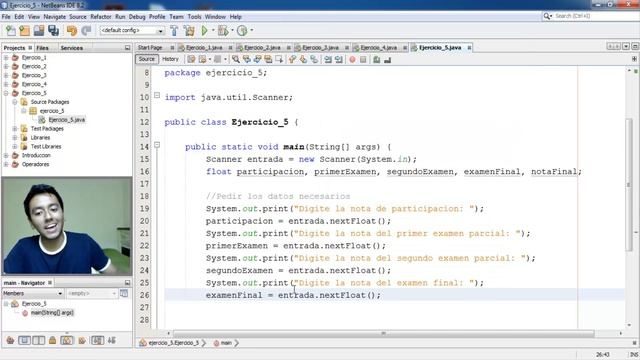This screenshot has height=360, width=640.
Task: Collapse the Ejercicio_5 project node
Action: click(6, 93)
